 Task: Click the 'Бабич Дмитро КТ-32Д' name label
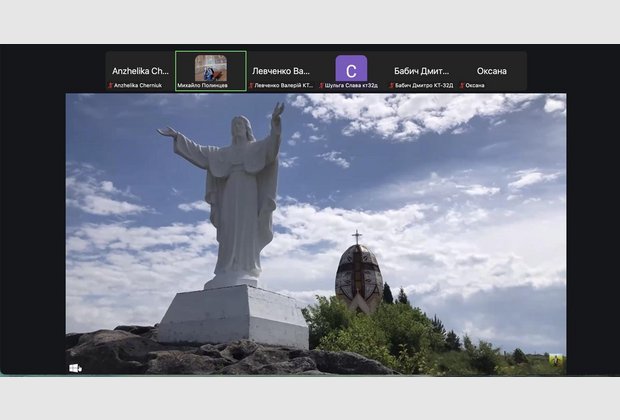click(x=425, y=86)
